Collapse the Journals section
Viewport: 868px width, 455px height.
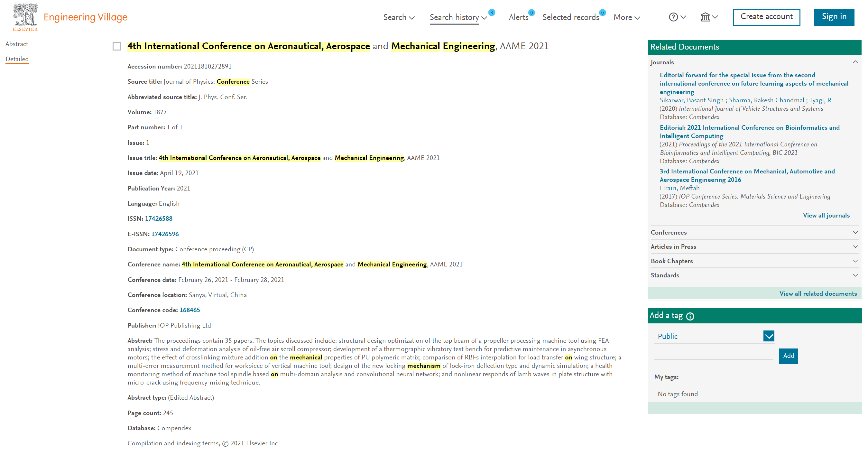tap(855, 62)
